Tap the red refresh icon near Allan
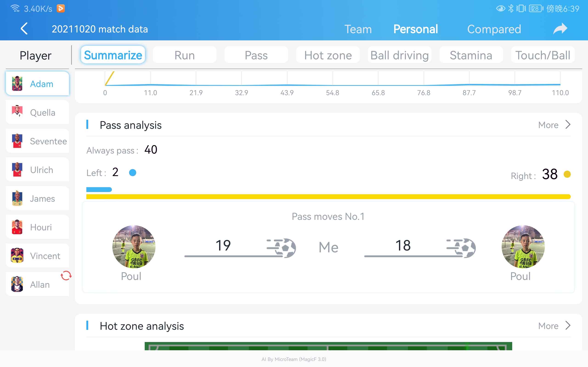The image size is (588, 367). pos(66,276)
